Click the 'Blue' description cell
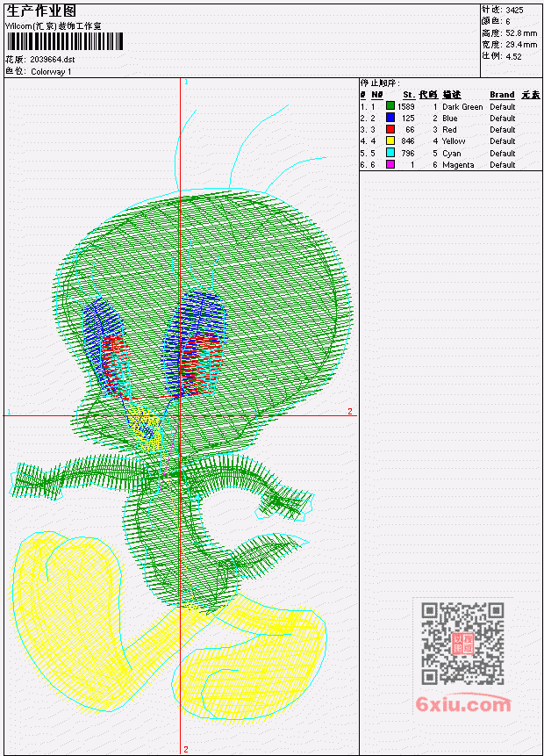This screenshot has width=544, height=756. point(450,119)
